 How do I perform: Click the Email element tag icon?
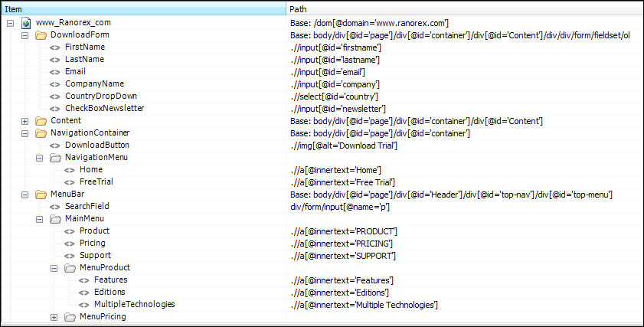click(54, 72)
